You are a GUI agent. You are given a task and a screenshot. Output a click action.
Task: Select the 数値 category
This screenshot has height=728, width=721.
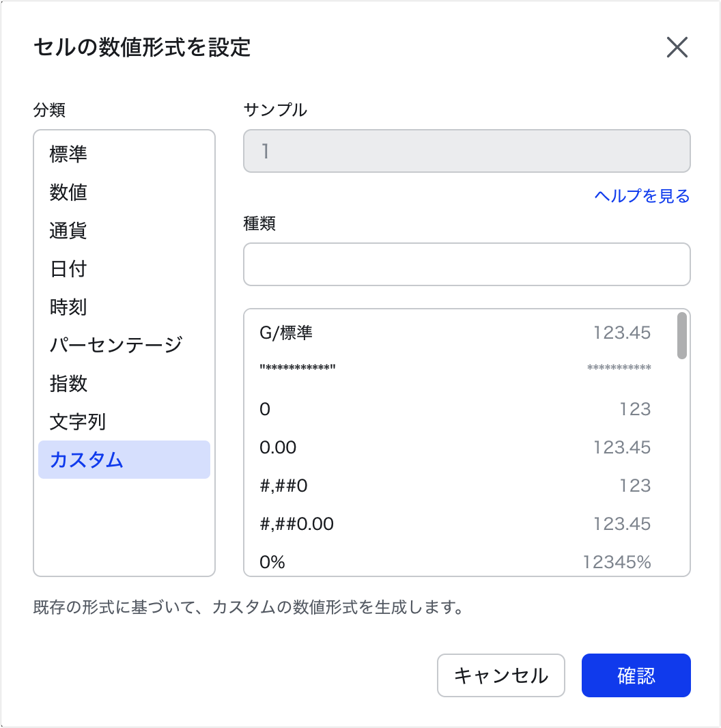(124, 193)
